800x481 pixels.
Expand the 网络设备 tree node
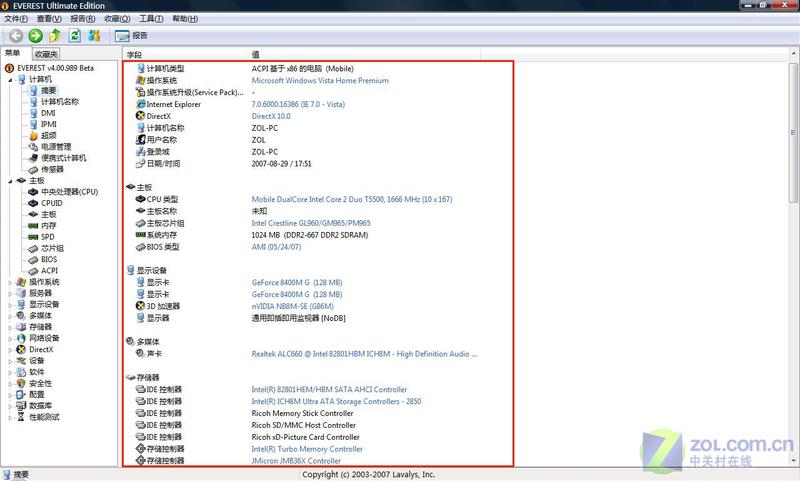(10, 338)
